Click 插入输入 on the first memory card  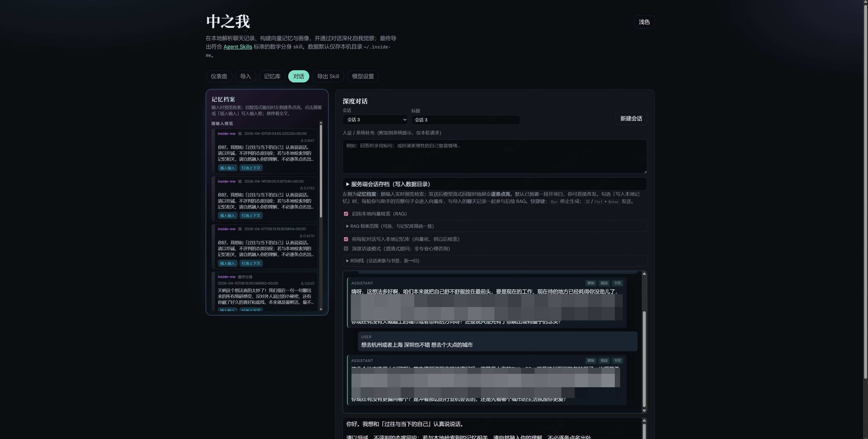coord(227,168)
